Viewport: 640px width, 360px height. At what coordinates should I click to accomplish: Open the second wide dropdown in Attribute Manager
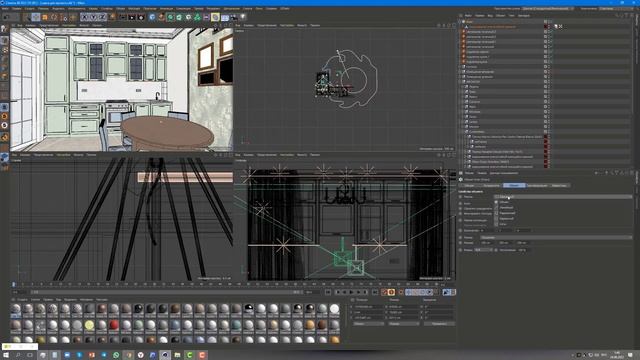coord(556,237)
